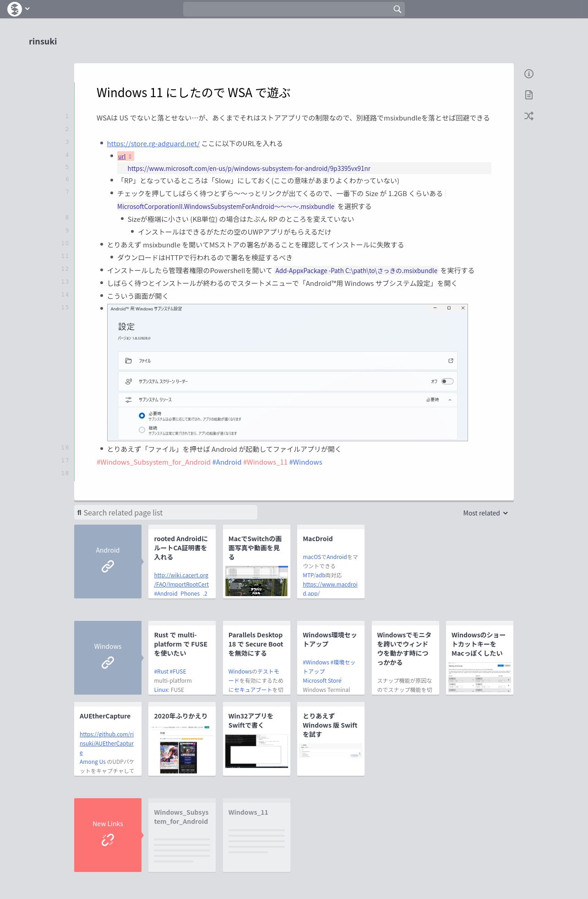Open rooted AndroidにルートCA証明書を入れる card
The height and width of the screenshot is (899, 588).
click(x=182, y=561)
